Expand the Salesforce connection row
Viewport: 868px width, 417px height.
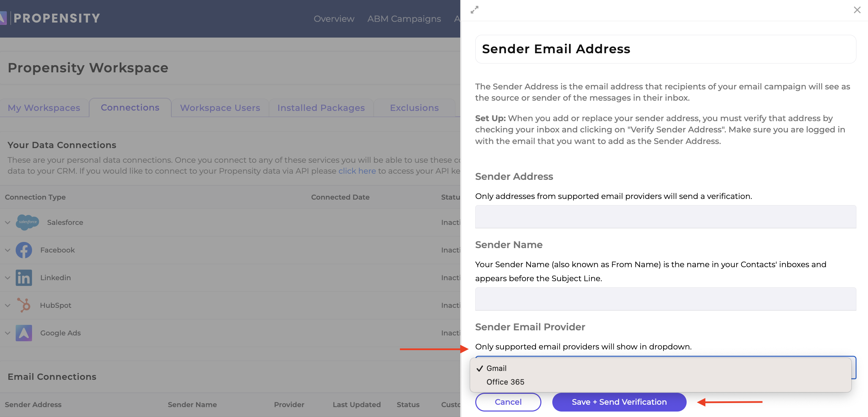coord(8,222)
